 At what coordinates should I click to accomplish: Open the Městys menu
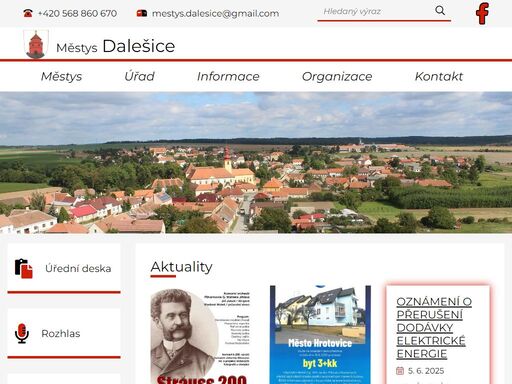pyautogui.click(x=61, y=76)
